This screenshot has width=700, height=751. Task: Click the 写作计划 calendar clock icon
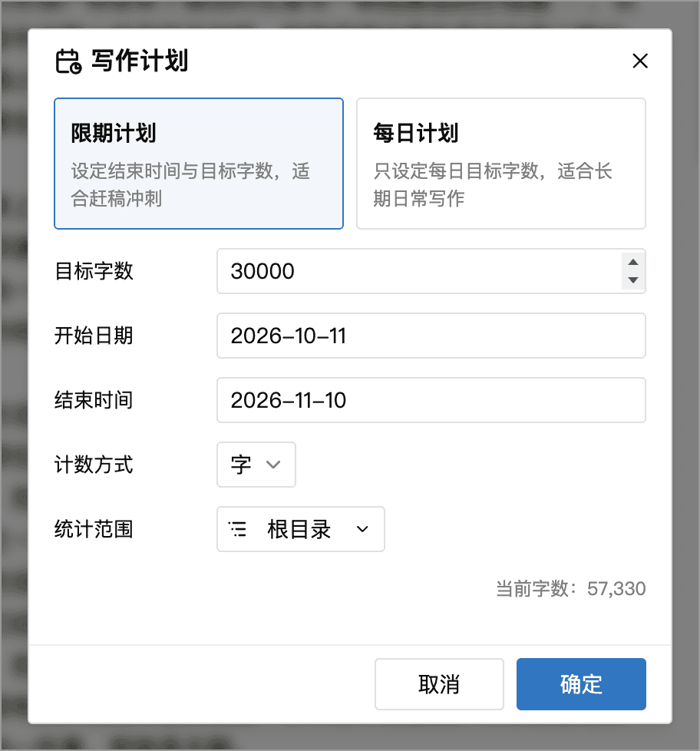68,61
